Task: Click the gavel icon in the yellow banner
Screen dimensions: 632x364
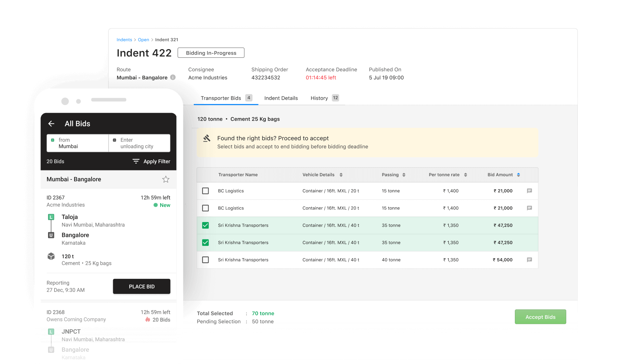Action: (x=207, y=138)
